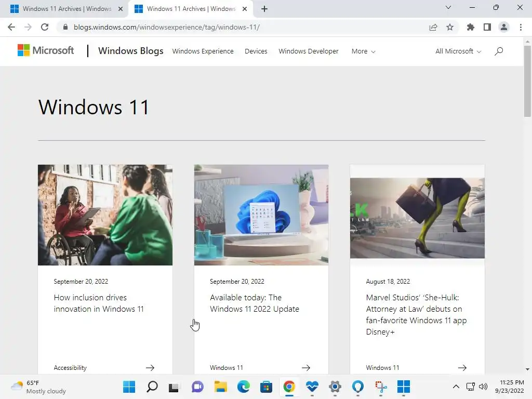Open Devices menu item
532x399 pixels.
tap(256, 51)
